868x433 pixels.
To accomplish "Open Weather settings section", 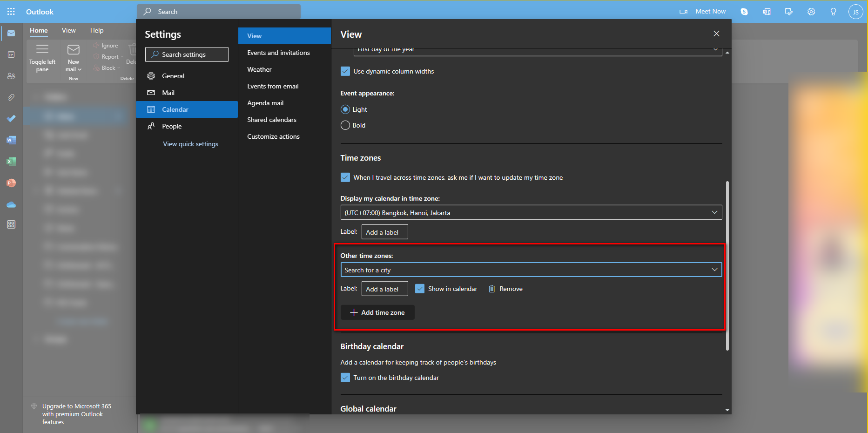I will [284, 69].
